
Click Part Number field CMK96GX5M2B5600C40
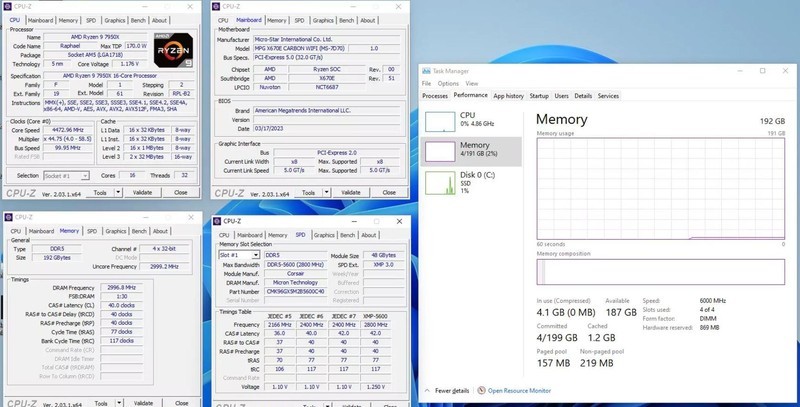296,292
